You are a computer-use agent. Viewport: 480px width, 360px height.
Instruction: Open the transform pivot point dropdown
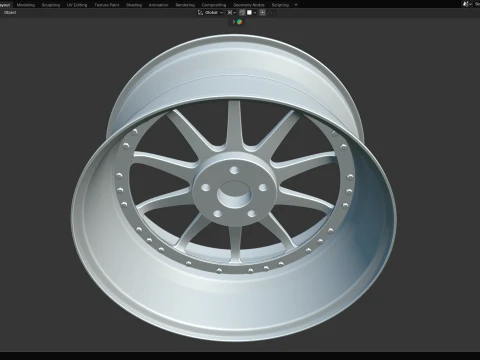(231, 13)
